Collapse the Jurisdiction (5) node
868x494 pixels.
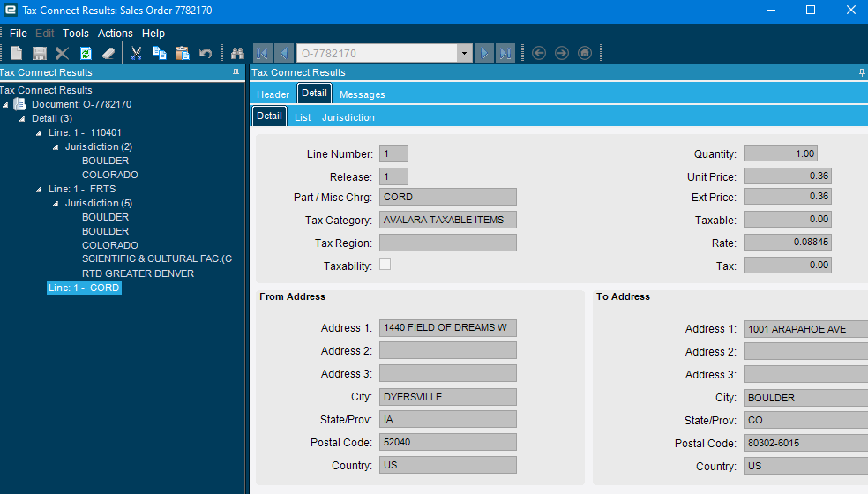pyautogui.click(x=56, y=203)
